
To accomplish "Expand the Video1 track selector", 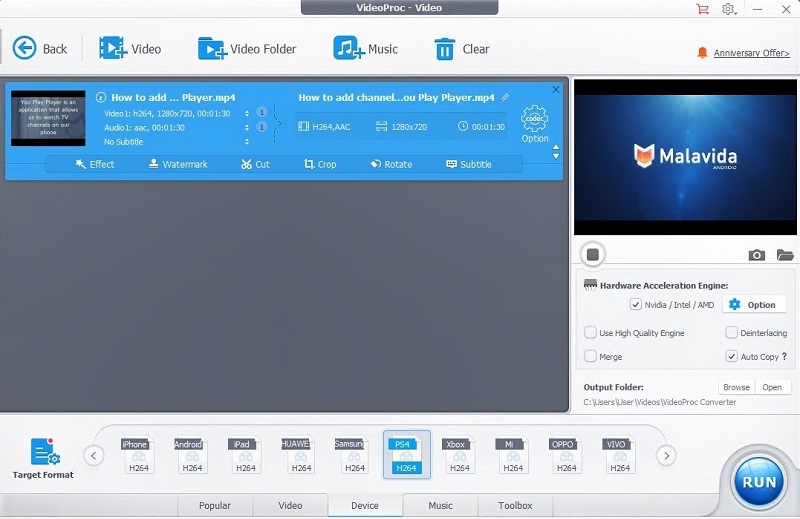I will click(x=247, y=113).
